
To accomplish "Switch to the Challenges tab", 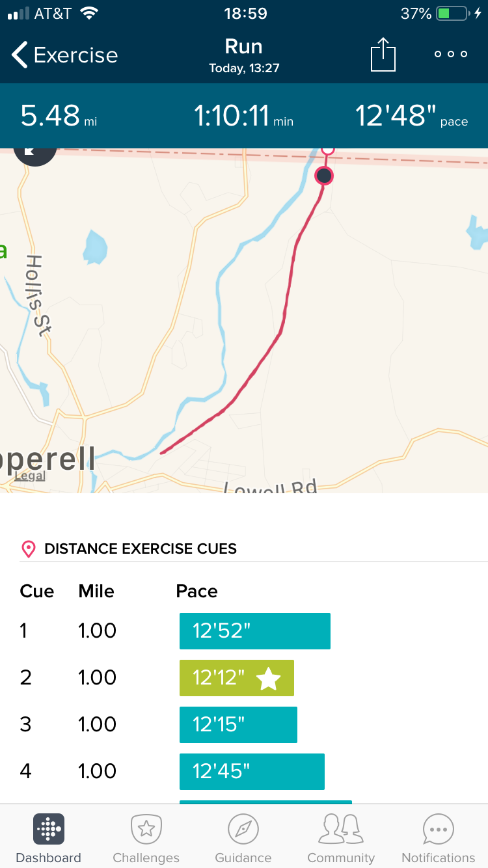I will tap(146, 839).
